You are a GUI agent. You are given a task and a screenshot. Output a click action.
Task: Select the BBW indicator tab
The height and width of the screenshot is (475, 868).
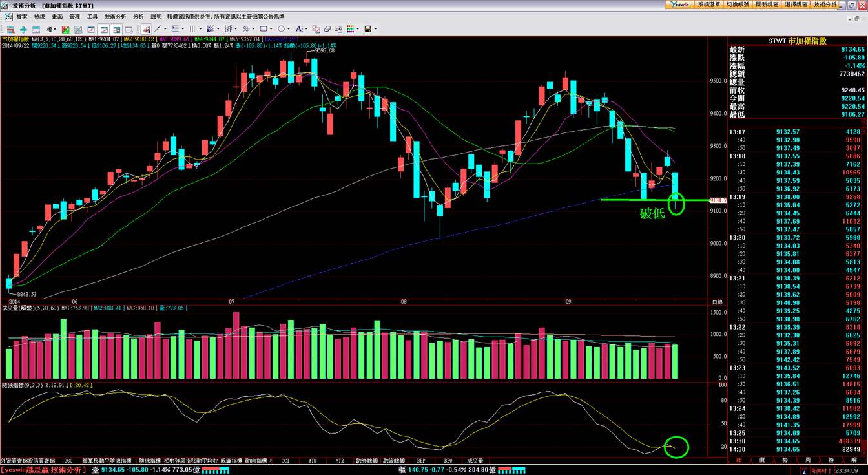[x=448, y=461]
